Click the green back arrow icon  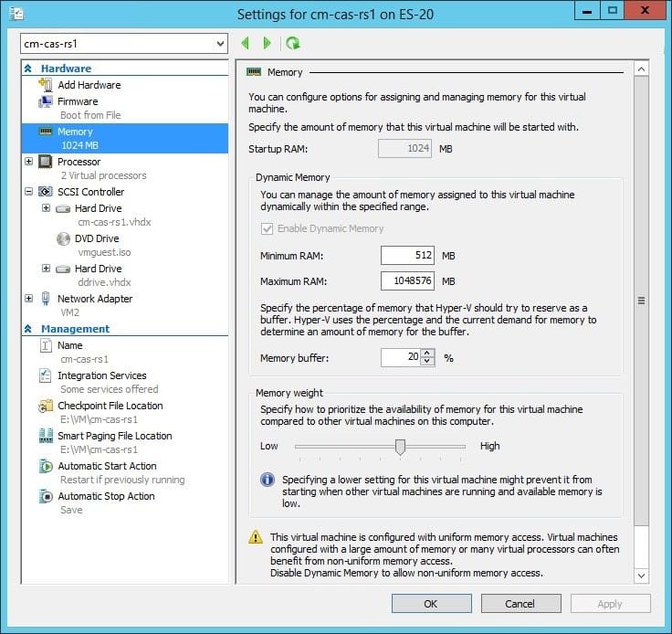tap(245, 43)
